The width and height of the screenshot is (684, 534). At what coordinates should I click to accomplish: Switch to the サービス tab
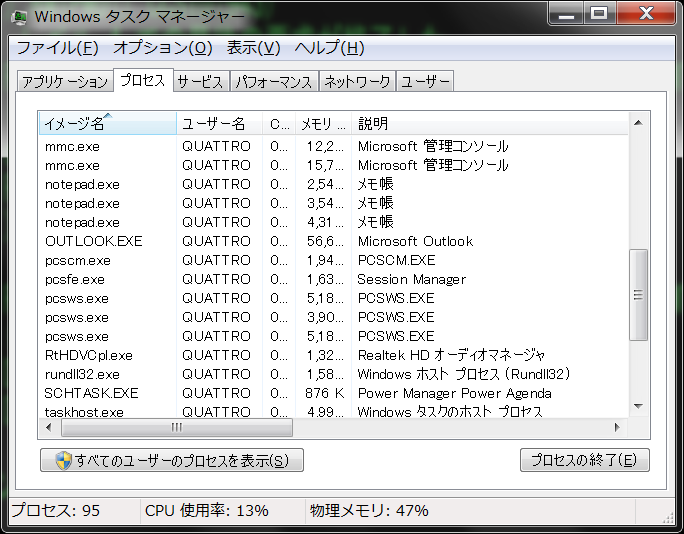(200, 82)
